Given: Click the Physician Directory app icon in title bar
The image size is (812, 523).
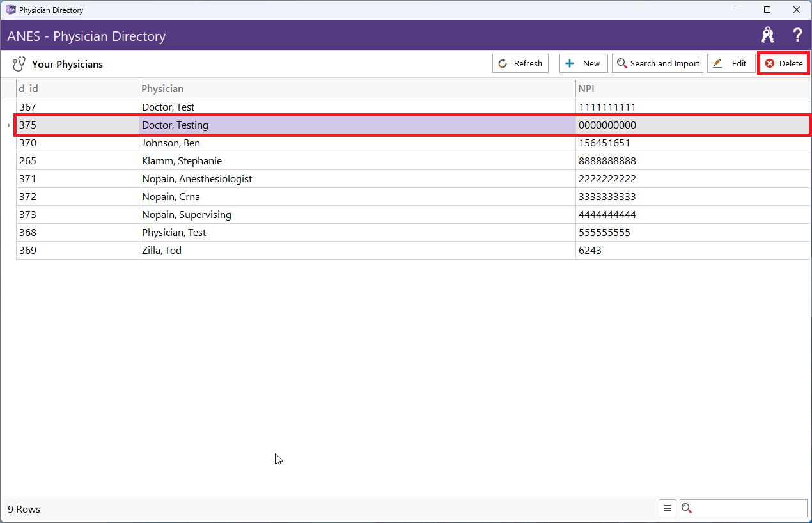Looking at the screenshot, I should [10, 10].
